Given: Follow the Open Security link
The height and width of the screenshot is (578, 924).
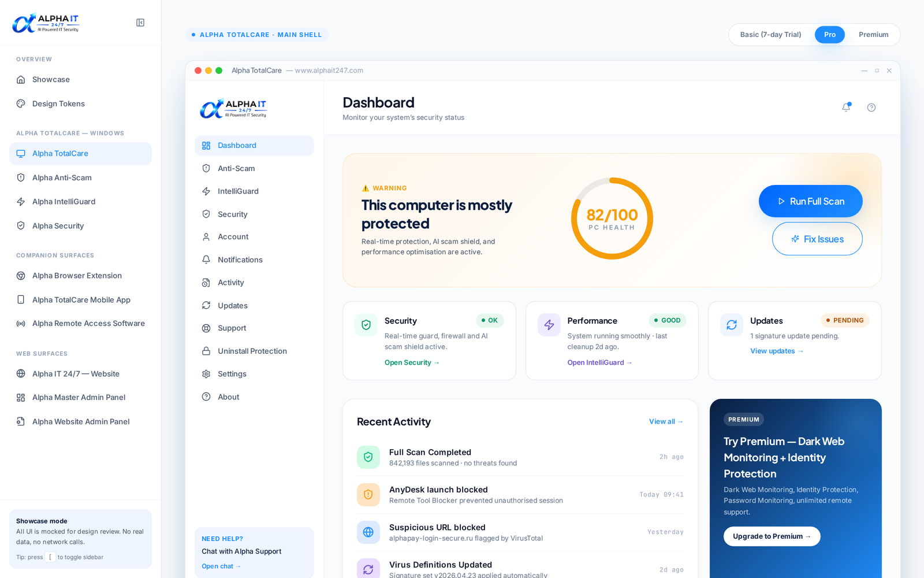Looking at the screenshot, I should point(412,362).
